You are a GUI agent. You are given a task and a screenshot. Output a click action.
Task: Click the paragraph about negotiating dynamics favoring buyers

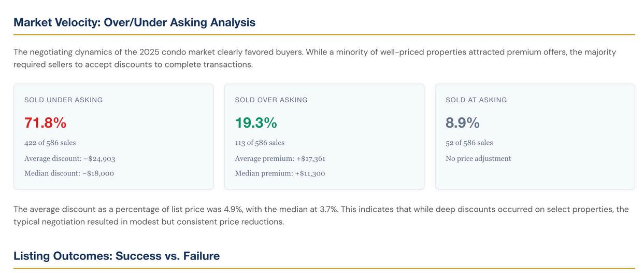point(314,58)
